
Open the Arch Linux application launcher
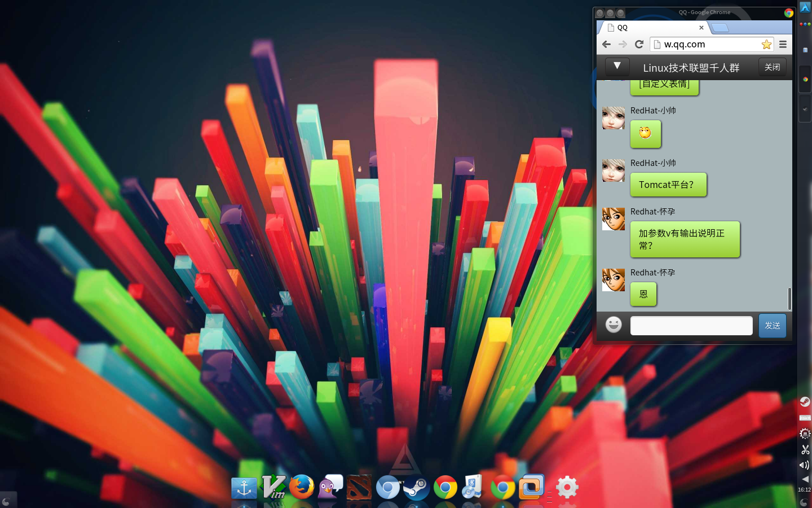tap(805, 7)
